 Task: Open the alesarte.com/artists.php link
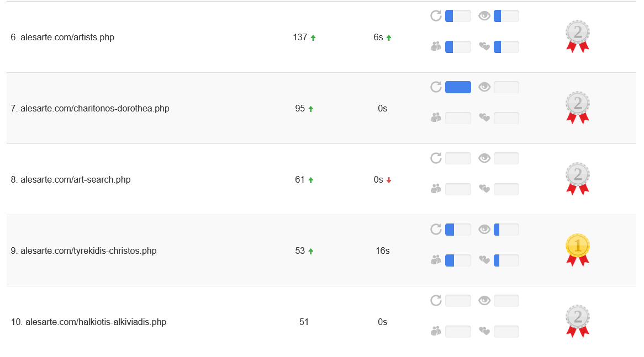point(67,38)
